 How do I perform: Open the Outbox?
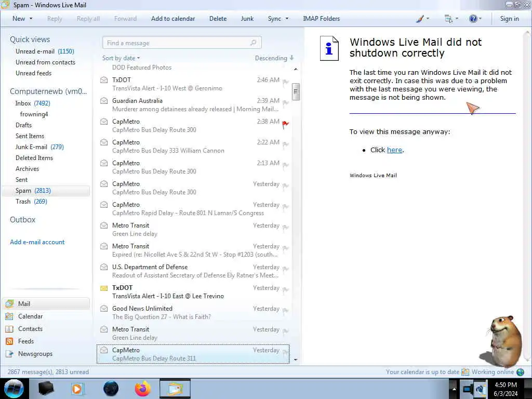point(23,220)
